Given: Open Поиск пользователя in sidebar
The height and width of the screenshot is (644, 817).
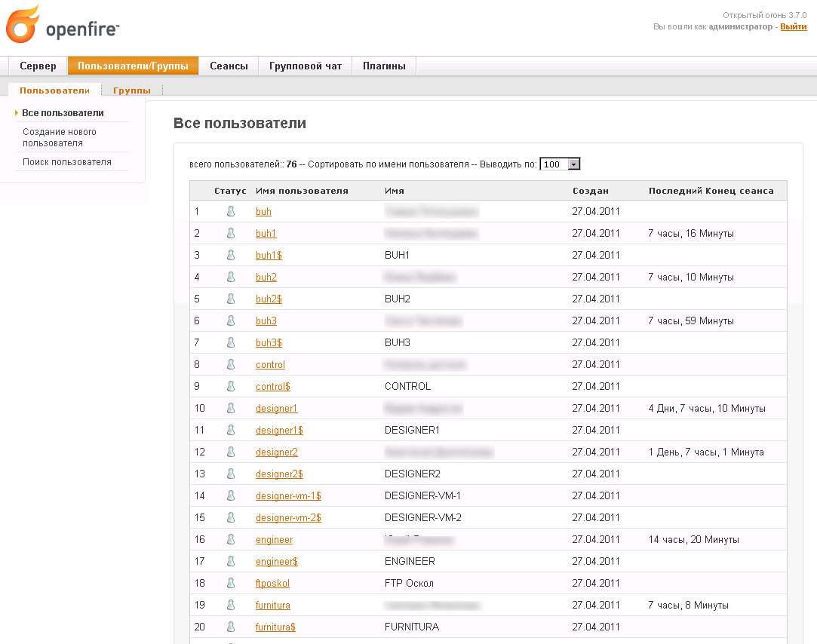Looking at the screenshot, I should pos(67,162).
